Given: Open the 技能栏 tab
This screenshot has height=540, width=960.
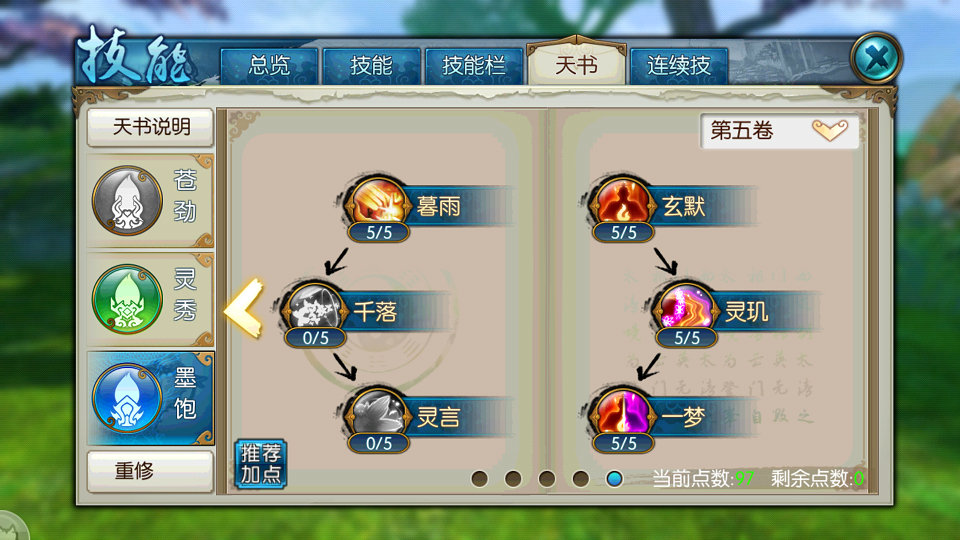Looking at the screenshot, I should 474,66.
